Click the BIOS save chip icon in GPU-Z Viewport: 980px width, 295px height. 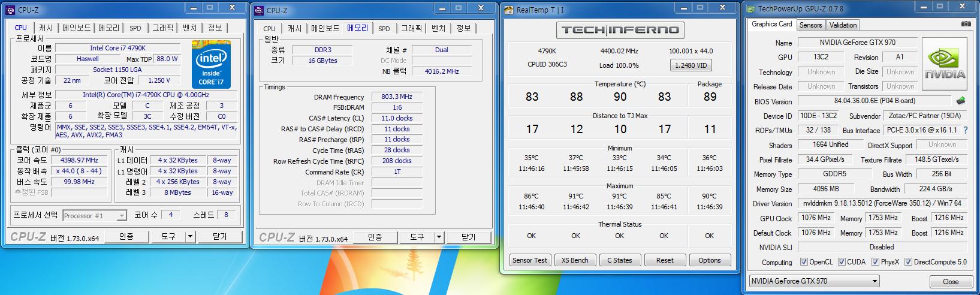click(x=961, y=101)
